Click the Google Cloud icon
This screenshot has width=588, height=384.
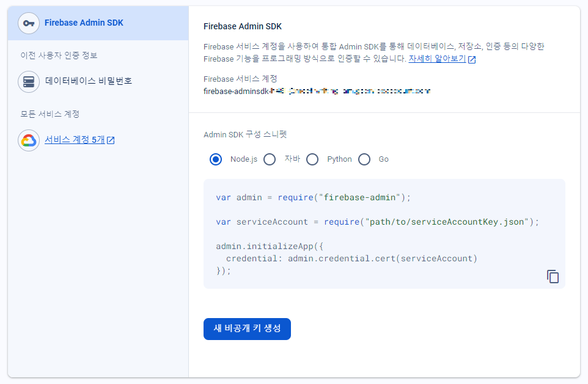(x=29, y=140)
